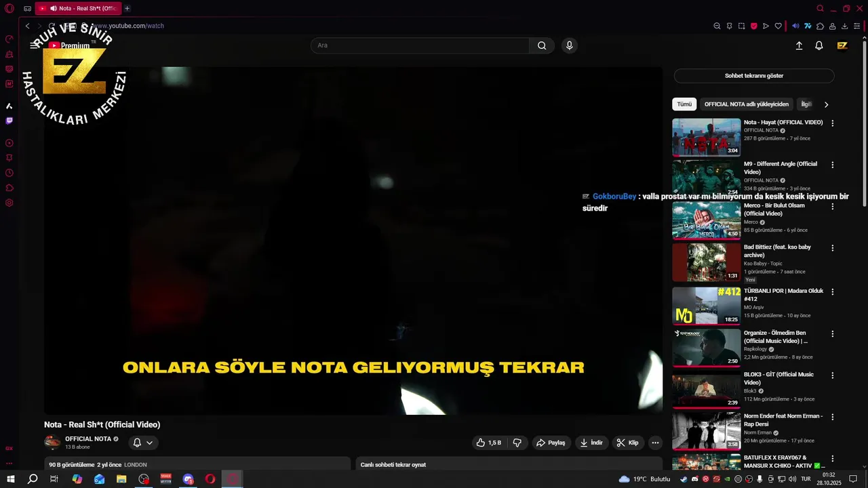Open a new browser tab
The width and height of the screenshot is (868, 488).
click(127, 8)
